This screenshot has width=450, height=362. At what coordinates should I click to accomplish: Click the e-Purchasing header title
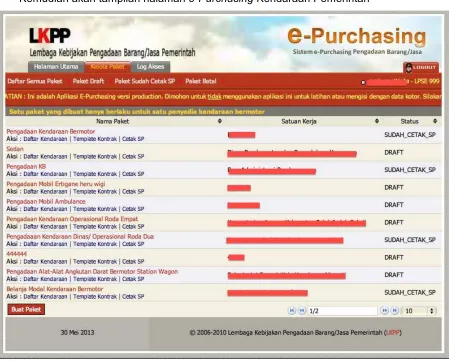[x=357, y=36]
